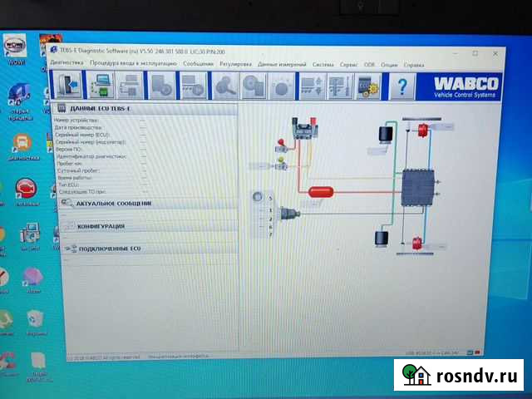Screen dimensions: 532x399
Task: Click the park release valve at diagram top
Action: pyautogui.click(x=305, y=127)
